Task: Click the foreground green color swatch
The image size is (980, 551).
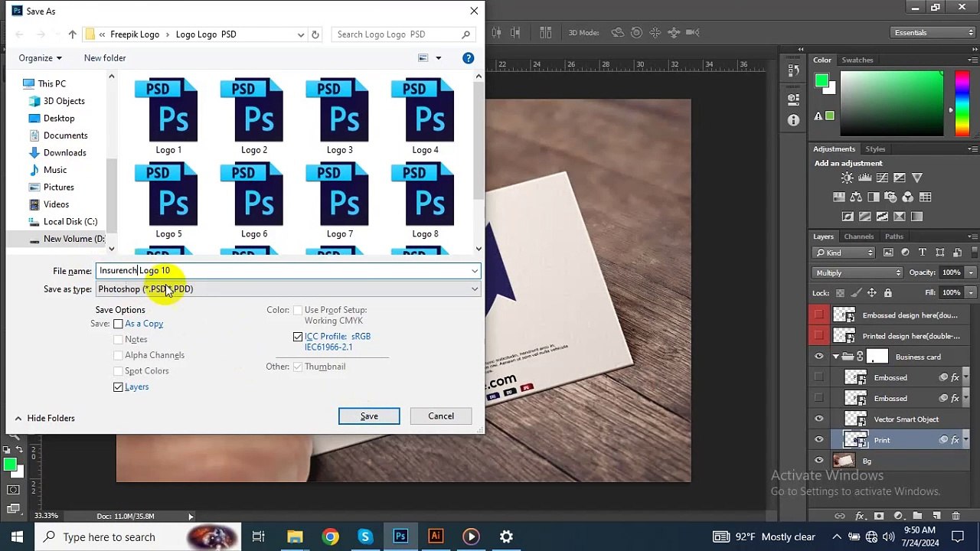Action: point(822,80)
